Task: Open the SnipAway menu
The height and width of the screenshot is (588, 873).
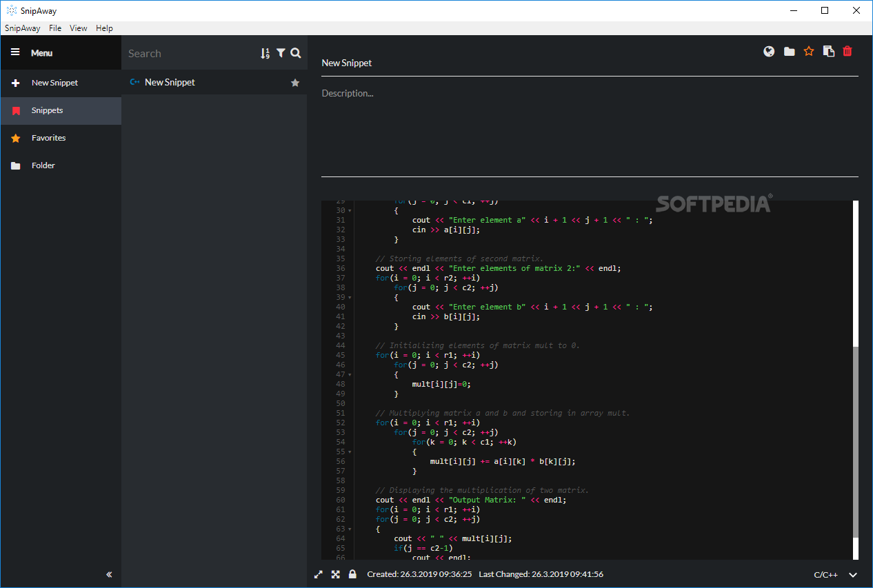Action: (23, 28)
